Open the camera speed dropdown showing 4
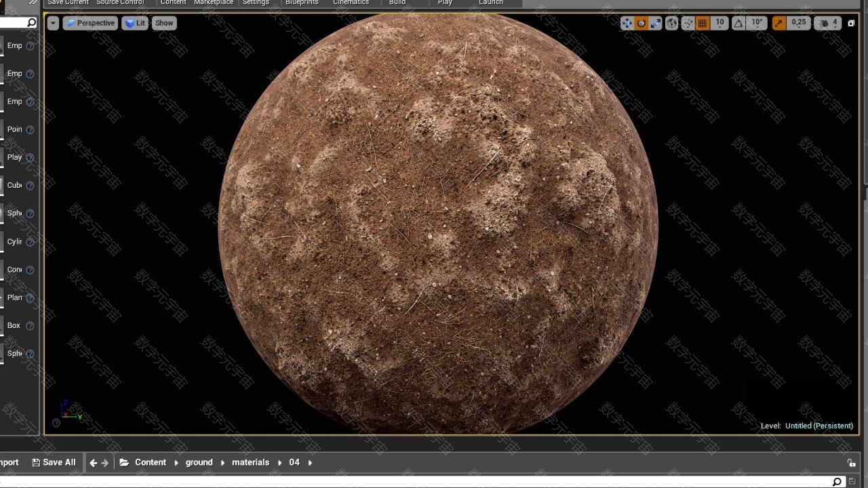Screen dimensions: 868x488 click(x=834, y=23)
